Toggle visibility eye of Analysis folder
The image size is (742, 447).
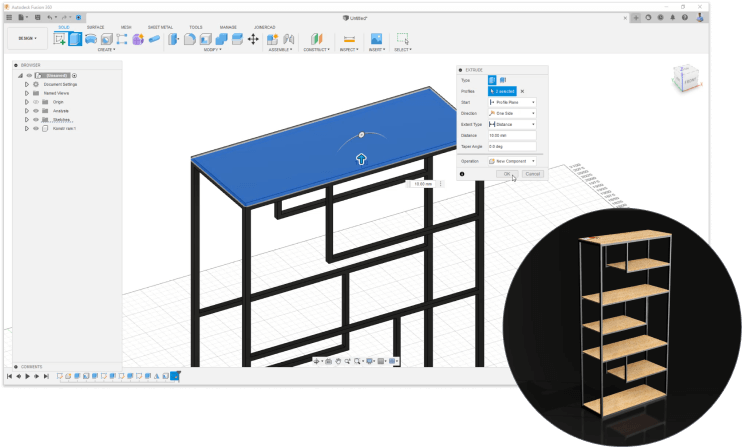tap(35, 111)
